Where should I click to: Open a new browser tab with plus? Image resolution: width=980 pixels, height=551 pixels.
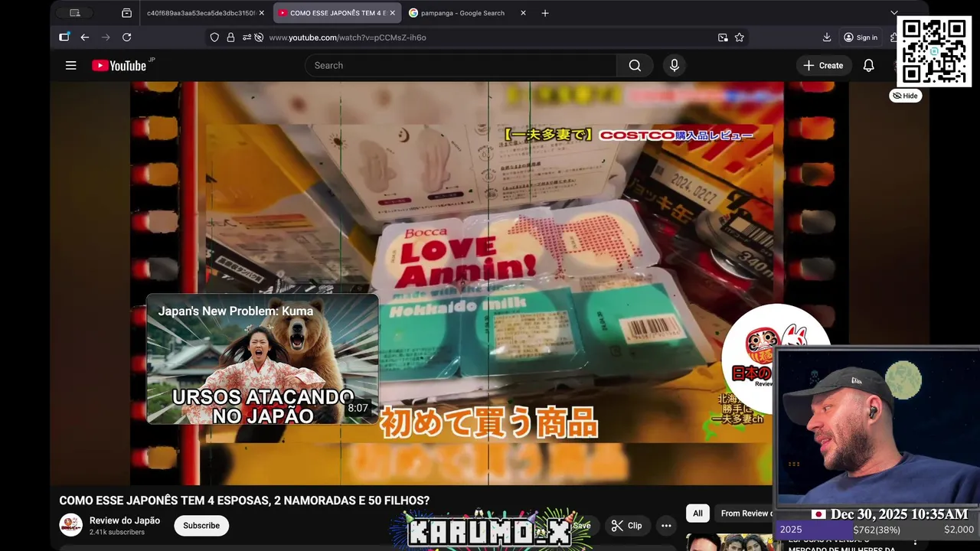(x=545, y=13)
